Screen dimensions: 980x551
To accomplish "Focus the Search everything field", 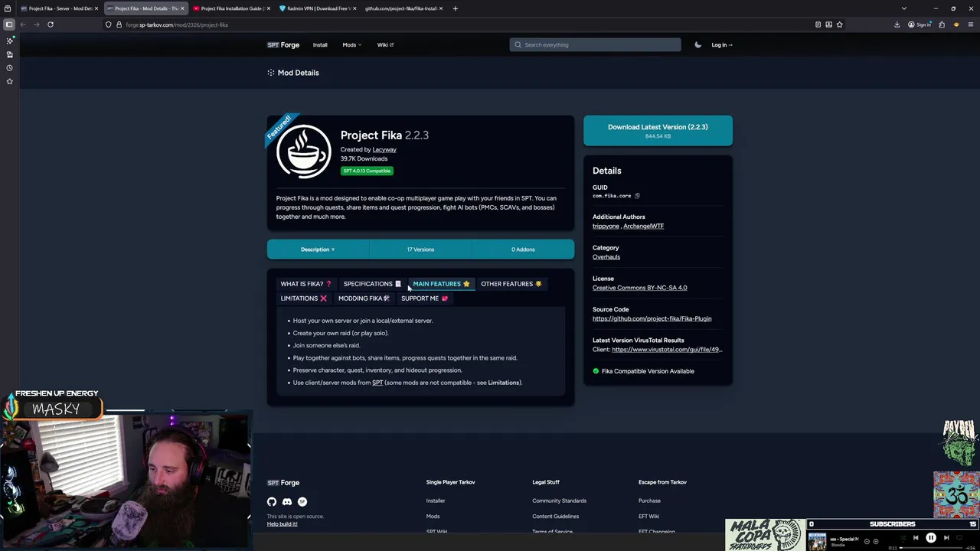I will pos(595,44).
